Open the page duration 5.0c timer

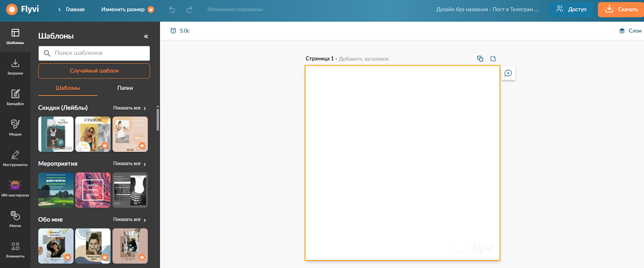pyautogui.click(x=180, y=31)
